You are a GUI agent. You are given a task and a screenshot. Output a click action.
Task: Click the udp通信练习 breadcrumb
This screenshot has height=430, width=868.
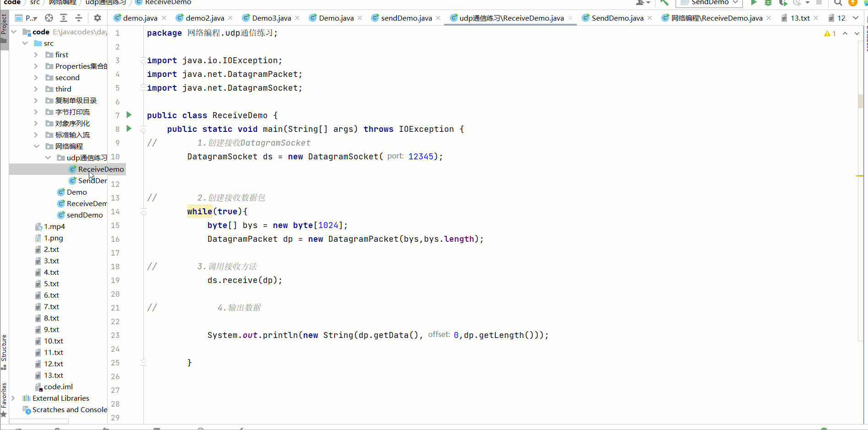coord(106,2)
